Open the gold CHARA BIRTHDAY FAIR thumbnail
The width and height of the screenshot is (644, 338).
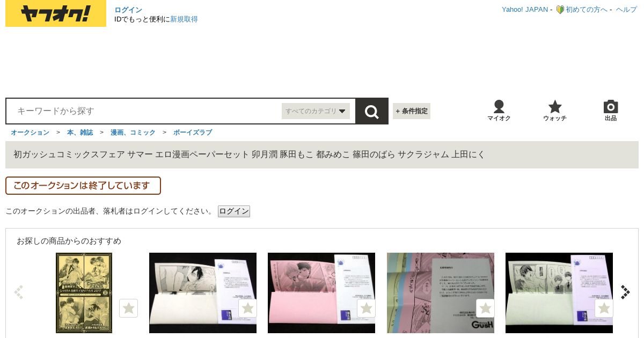[84, 293]
